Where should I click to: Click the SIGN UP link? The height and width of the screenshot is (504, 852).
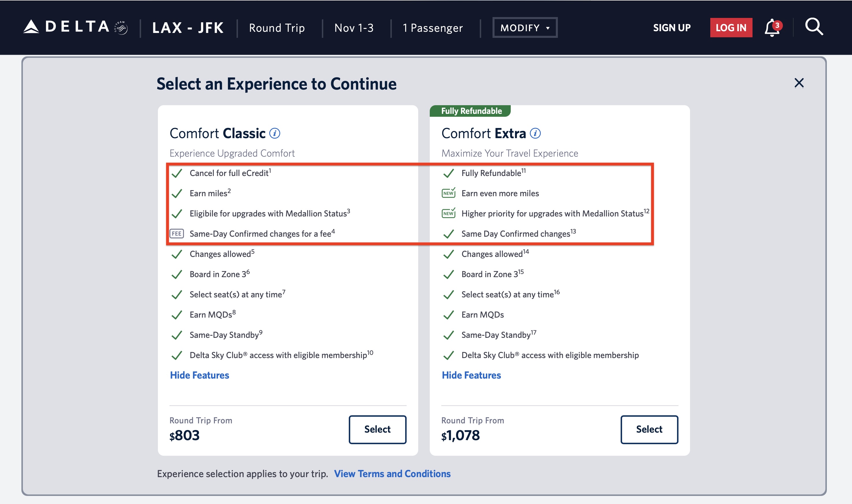672,27
